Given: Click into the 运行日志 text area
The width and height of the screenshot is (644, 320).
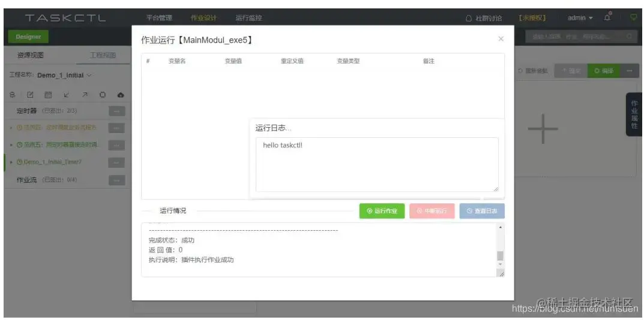Looking at the screenshot, I should coord(377,165).
